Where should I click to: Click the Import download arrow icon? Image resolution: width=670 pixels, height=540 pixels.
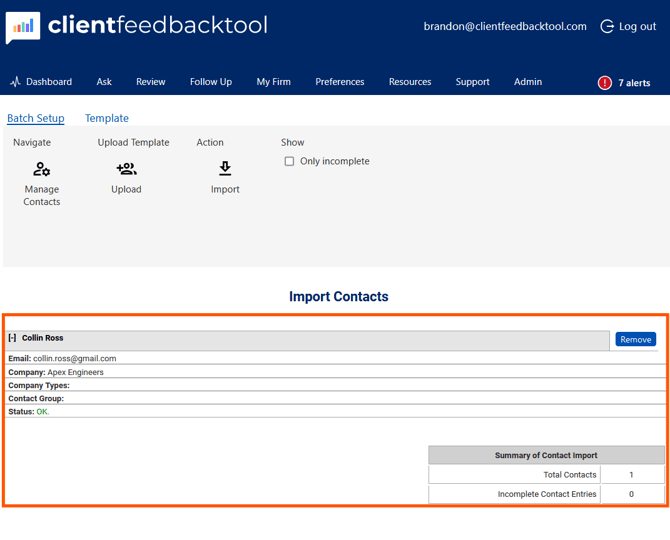coord(225,169)
